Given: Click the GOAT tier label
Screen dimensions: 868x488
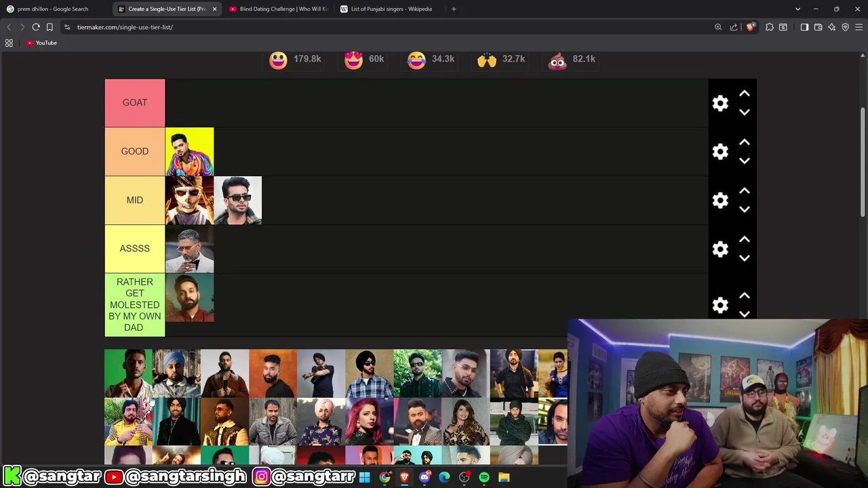Looking at the screenshot, I should click(x=135, y=102).
